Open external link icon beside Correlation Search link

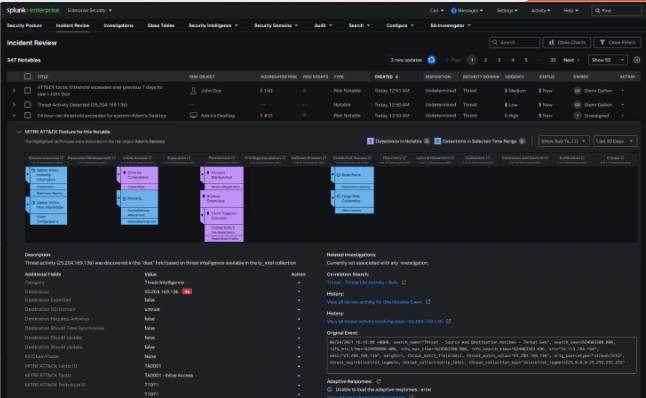coord(404,282)
